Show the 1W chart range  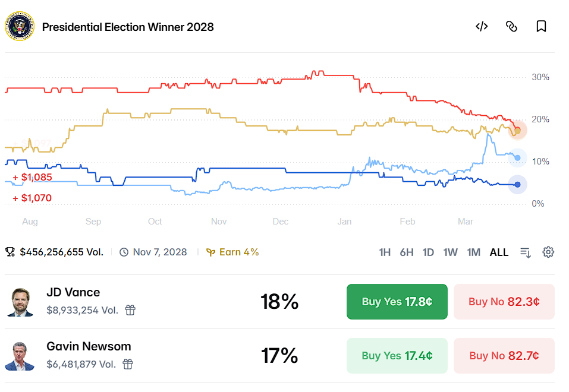(x=450, y=252)
